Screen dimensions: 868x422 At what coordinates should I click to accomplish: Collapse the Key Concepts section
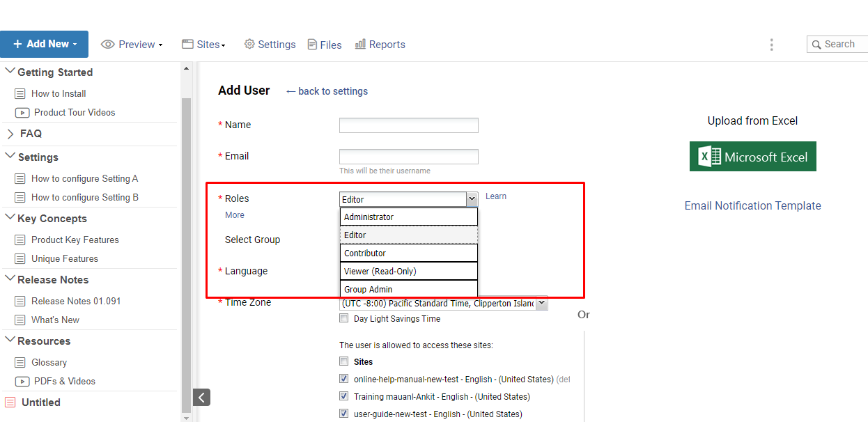coord(10,218)
